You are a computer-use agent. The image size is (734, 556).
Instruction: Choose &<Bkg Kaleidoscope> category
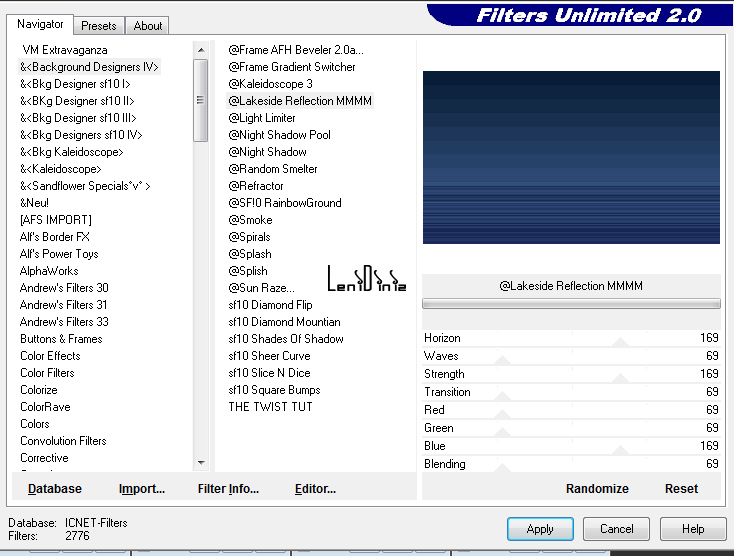(72, 152)
